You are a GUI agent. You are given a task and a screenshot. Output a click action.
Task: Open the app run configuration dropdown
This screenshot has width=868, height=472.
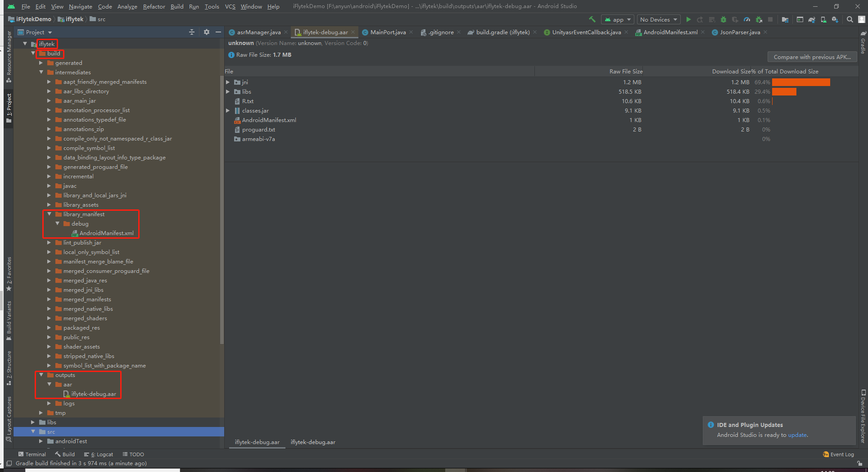(618, 19)
